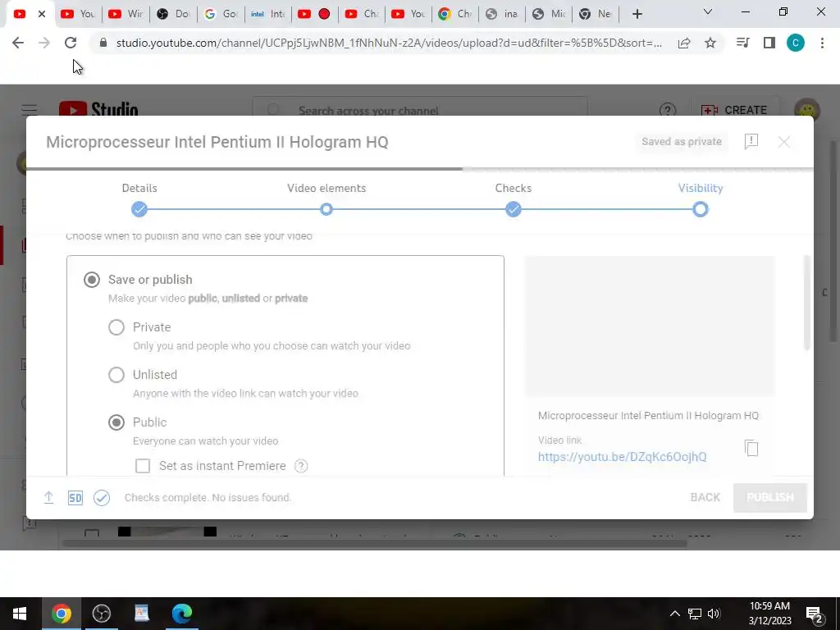Click the volume speaker icon
The image size is (840, 630).
[x=714, y=614]
